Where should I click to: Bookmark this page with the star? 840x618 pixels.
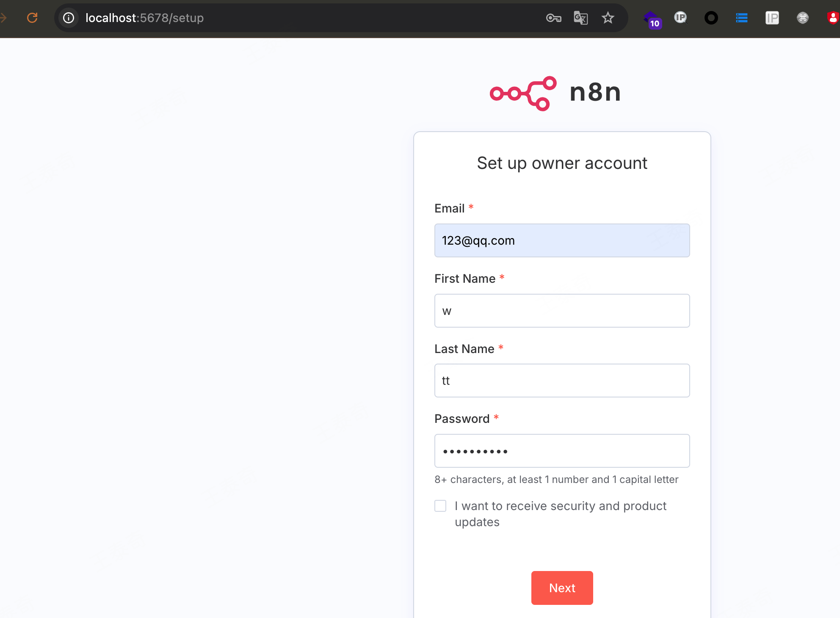click(x=608, y=18)
